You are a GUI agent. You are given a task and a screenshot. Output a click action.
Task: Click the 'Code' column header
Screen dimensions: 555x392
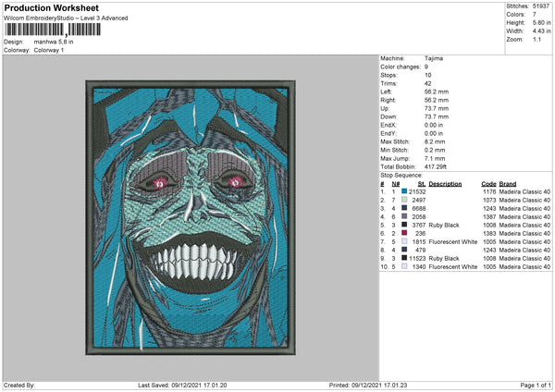488,184
